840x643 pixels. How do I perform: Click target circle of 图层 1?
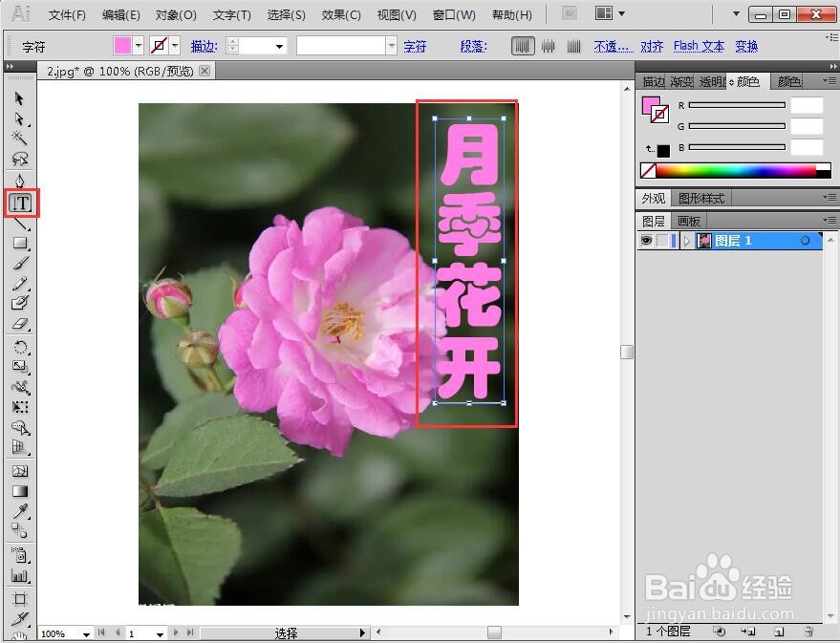(x=805, y=241)
